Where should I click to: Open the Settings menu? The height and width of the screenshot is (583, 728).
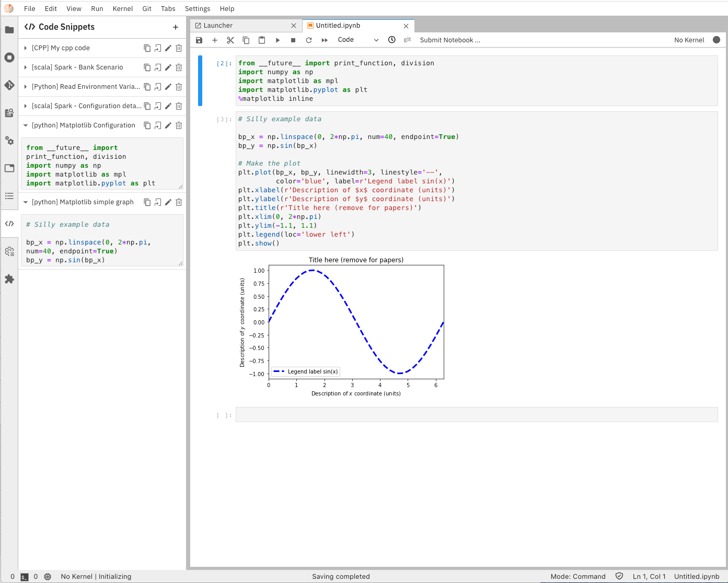point(198,9)
